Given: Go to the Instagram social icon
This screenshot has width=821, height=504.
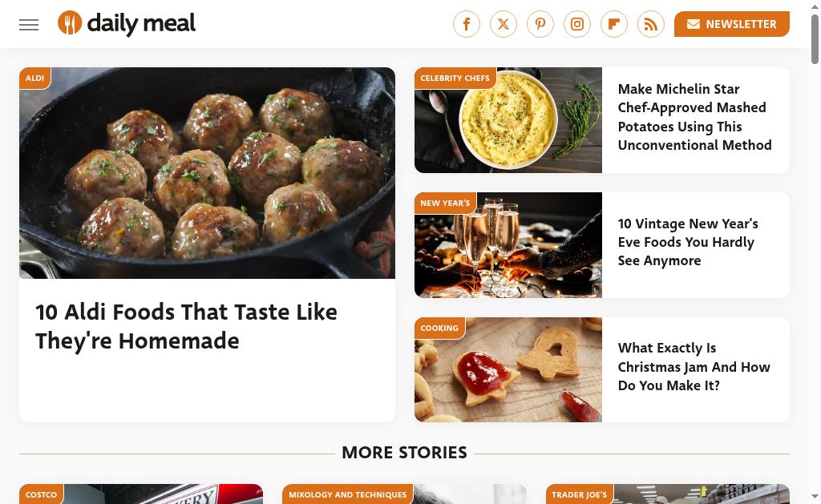Looking at the screenshot, I should [x=577, y=24].
